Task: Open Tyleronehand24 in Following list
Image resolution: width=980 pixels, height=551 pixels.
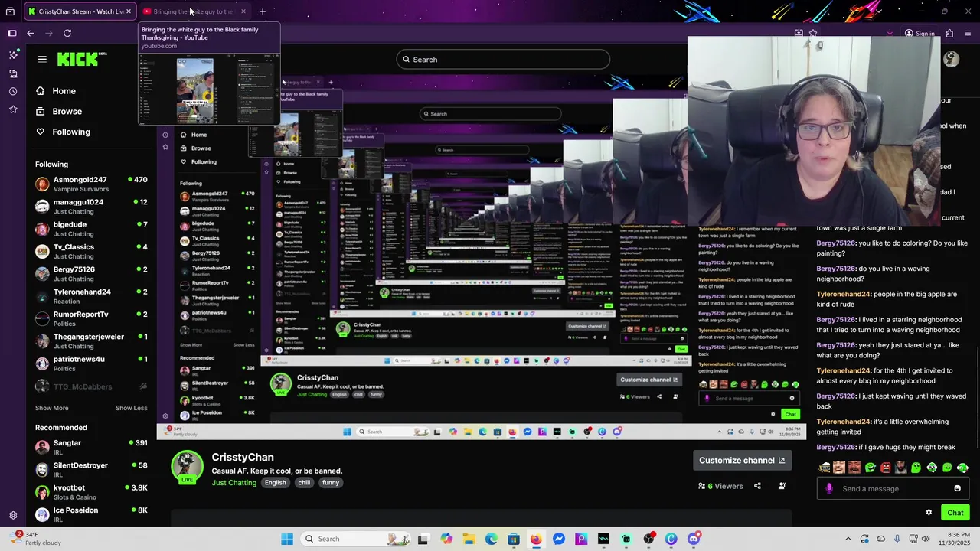Action: point(91,296)
